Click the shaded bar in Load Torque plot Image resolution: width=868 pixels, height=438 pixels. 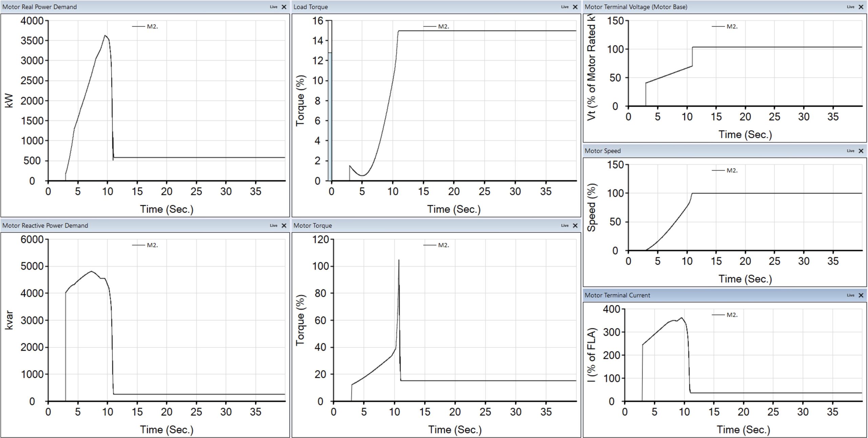point(330,116)
